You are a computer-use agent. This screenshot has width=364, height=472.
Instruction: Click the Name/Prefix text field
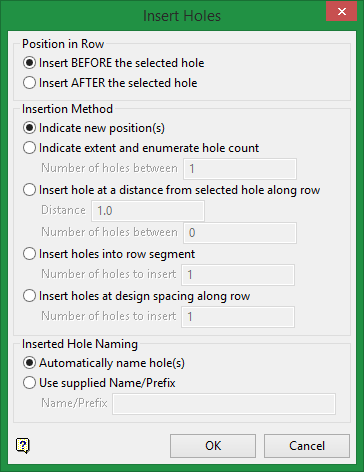click(224, 404)
